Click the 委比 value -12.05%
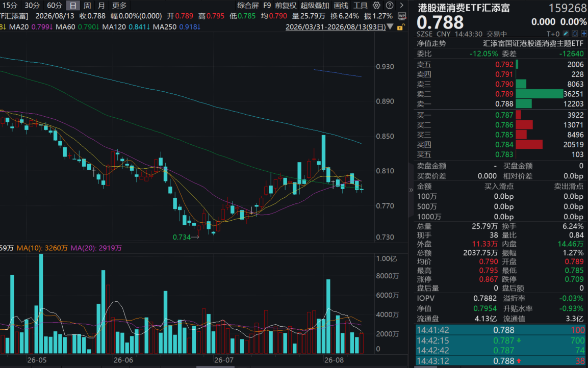588x368 pixels. click(x=484, y=54)
